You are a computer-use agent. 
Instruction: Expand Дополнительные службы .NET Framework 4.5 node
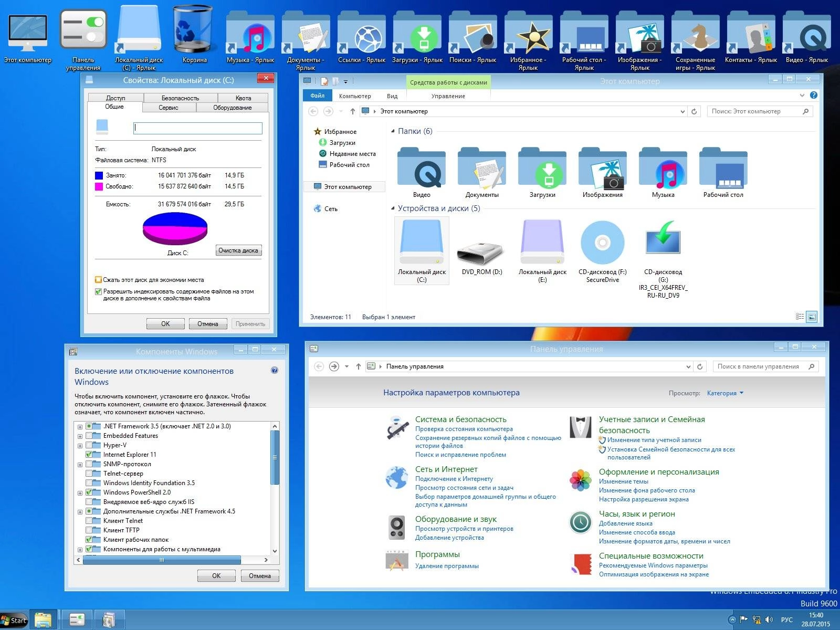80,511
